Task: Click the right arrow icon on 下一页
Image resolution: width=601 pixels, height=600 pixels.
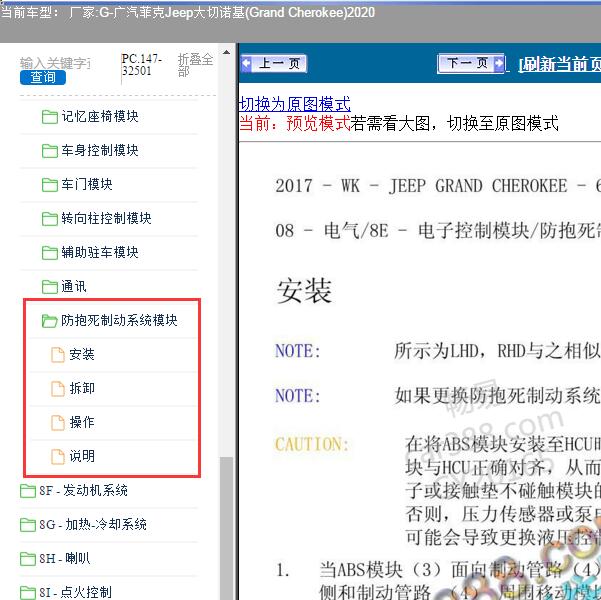Action: [x=499, y=63]
